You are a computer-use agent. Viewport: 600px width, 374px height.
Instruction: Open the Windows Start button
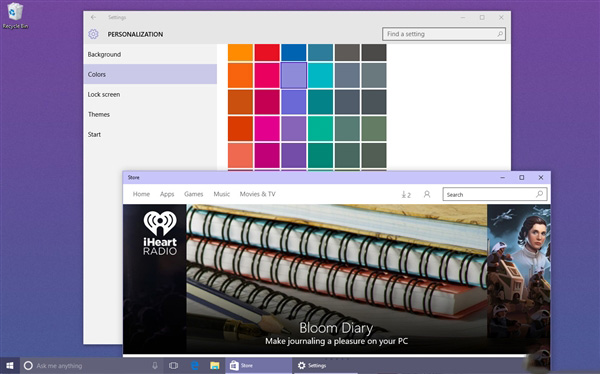(x=10, y=366)
